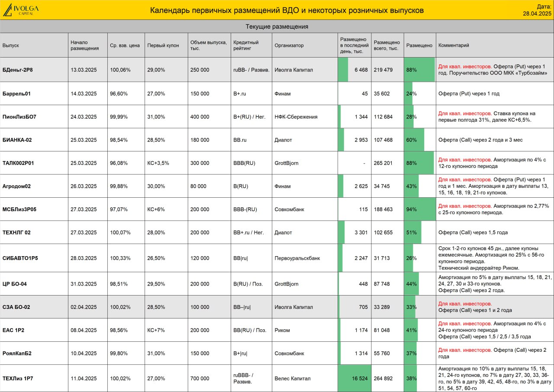The height and width of the screenshot is (392, 554).
Task: Click organizer Велес Капитал
Action: point(293,378)
